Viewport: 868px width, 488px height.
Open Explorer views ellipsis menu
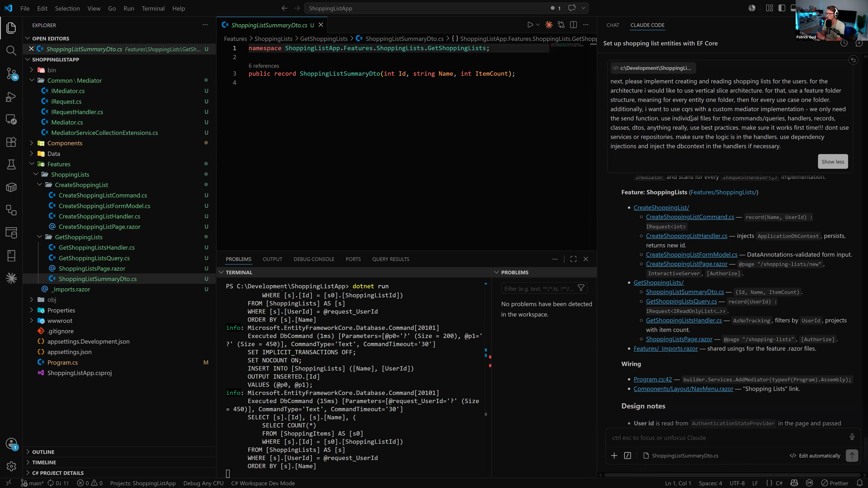click(x=205, y=25)
